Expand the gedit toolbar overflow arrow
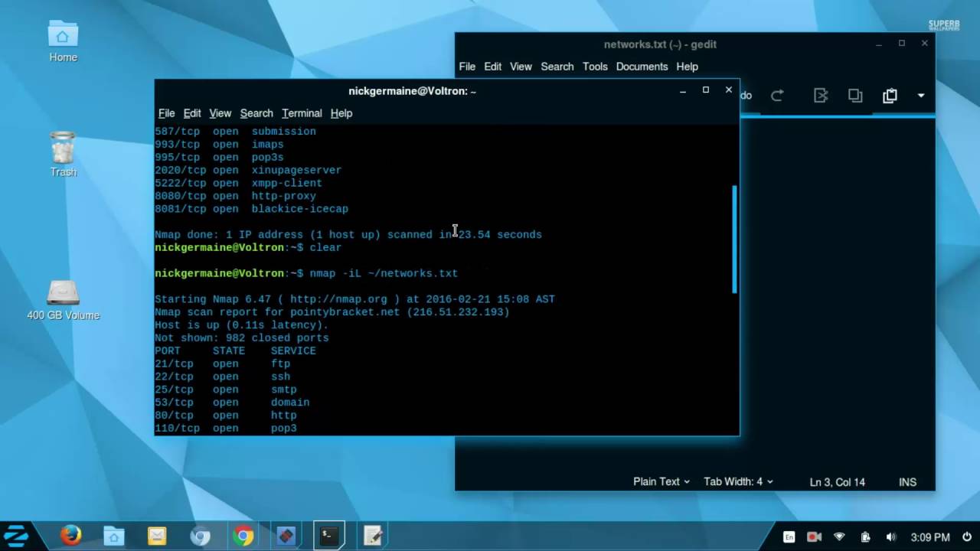 921,96
